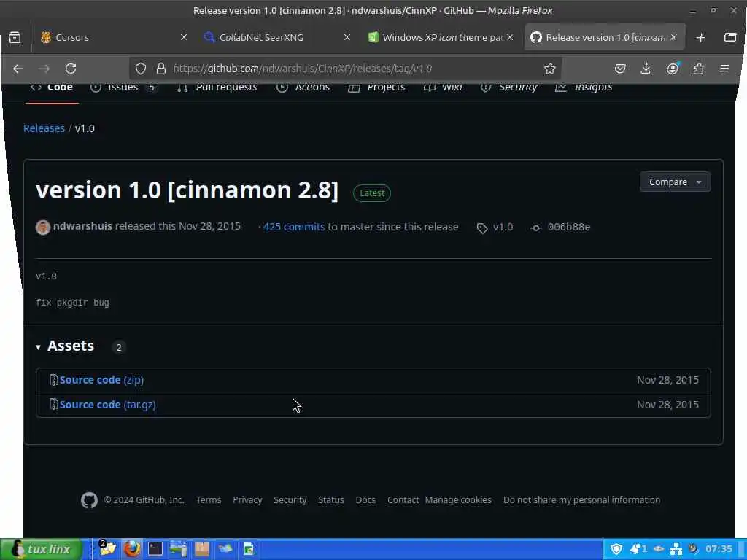Open the repository Security tab
Image resolution: width=747 pixels, height=560 pixels.
pos(508,87)
